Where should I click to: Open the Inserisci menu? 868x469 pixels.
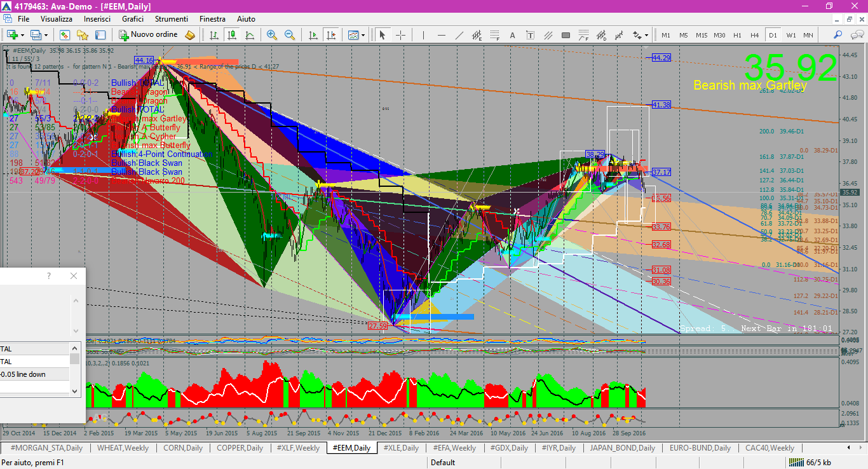tap(97, 19)
